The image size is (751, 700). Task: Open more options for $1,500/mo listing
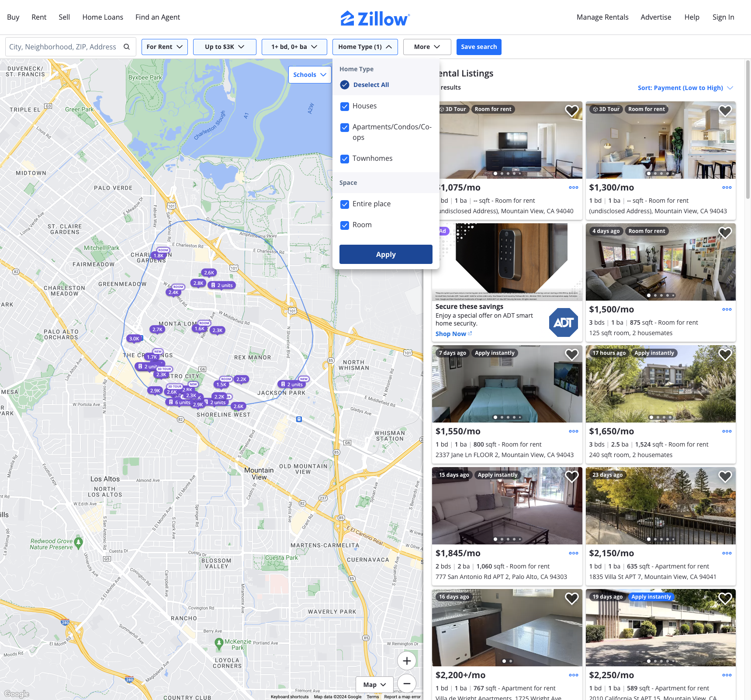[727, 309]
